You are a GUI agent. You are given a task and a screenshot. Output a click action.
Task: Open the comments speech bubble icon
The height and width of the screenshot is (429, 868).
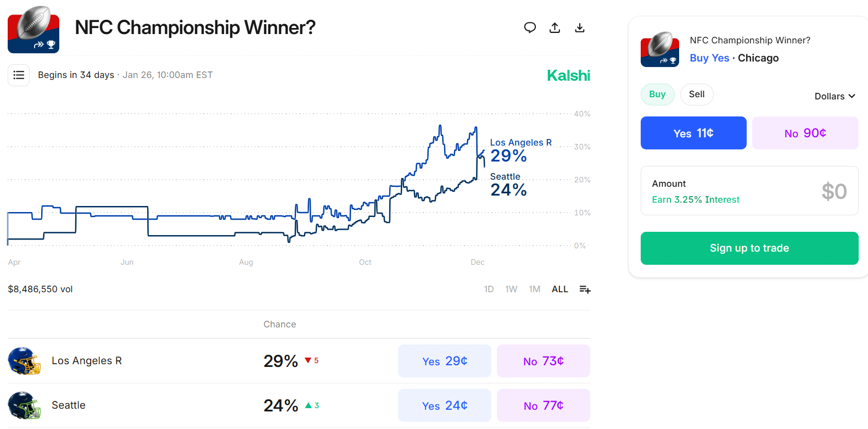[x=530, y=27]
